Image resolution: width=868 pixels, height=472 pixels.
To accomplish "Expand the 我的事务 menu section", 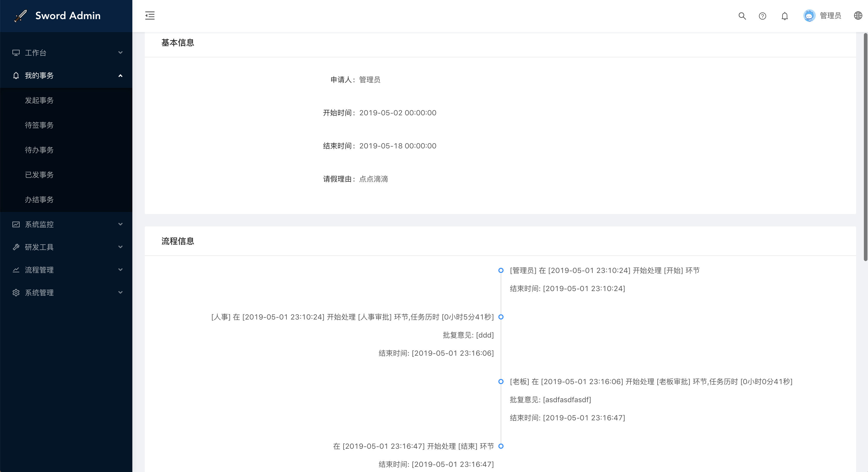I will 66,75.
